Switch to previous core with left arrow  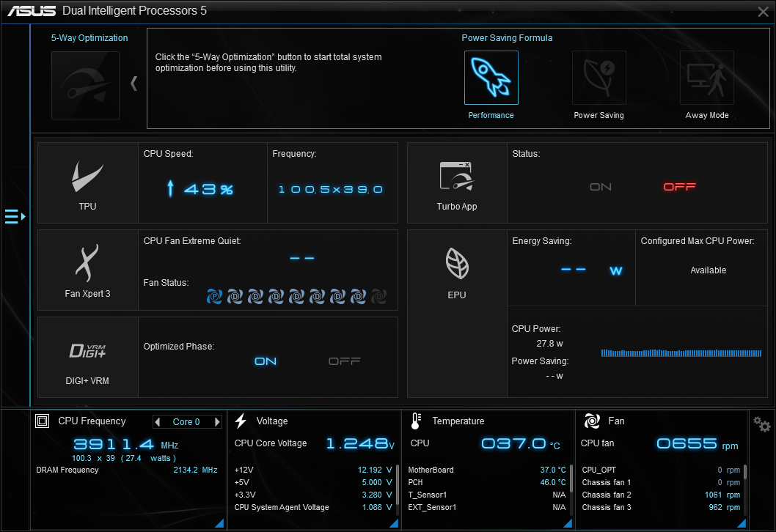(158, 422)
